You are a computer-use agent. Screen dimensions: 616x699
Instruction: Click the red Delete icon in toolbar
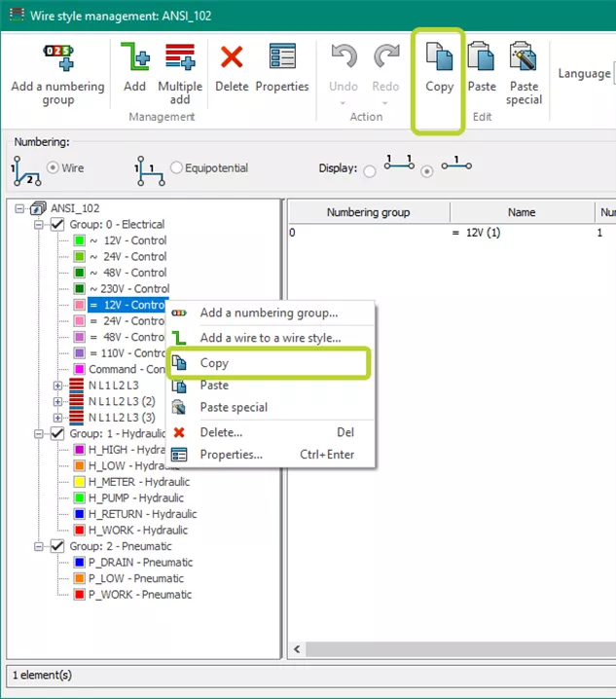click(232, 58)
